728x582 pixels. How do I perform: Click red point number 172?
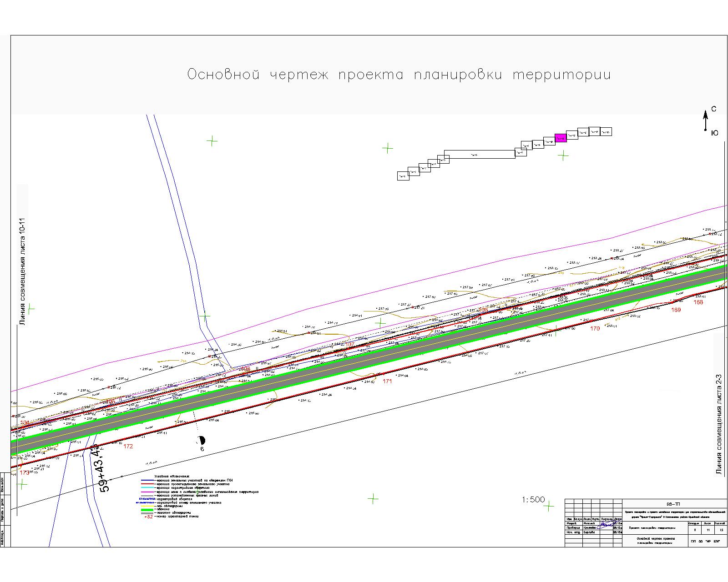[128, 447]
